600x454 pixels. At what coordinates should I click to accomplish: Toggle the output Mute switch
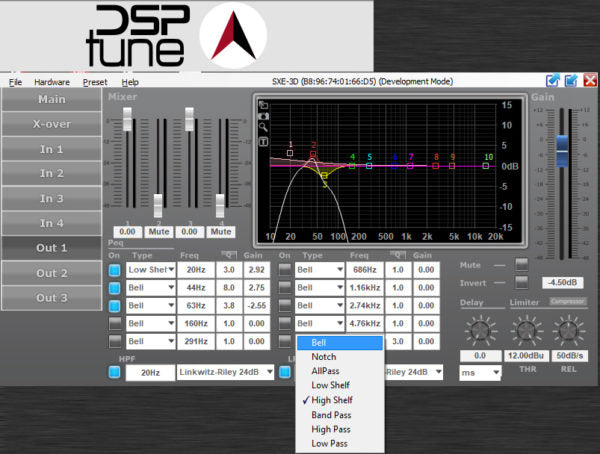[x=520, y=264]
